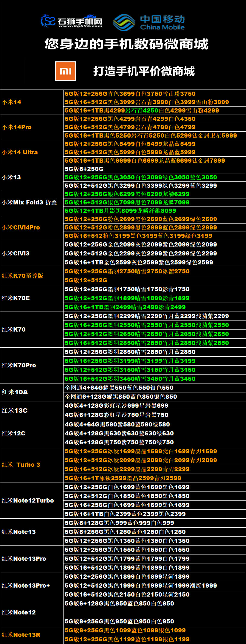Click the 红米10A model name cell
Viewport: 246px width, 644px height.
pos(32,392)
